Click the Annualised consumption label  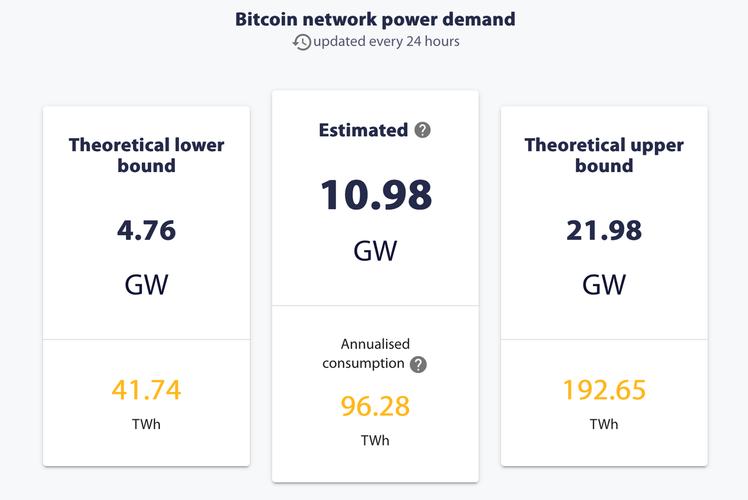[365, 354]
